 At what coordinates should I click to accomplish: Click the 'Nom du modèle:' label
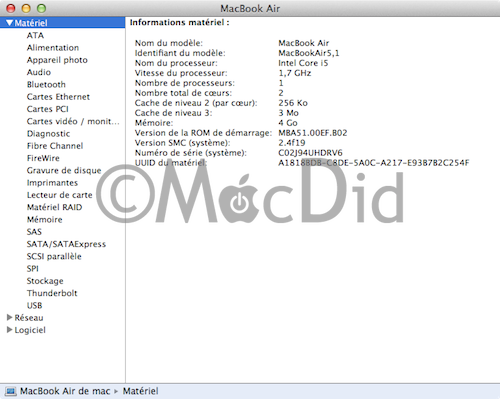169,43
